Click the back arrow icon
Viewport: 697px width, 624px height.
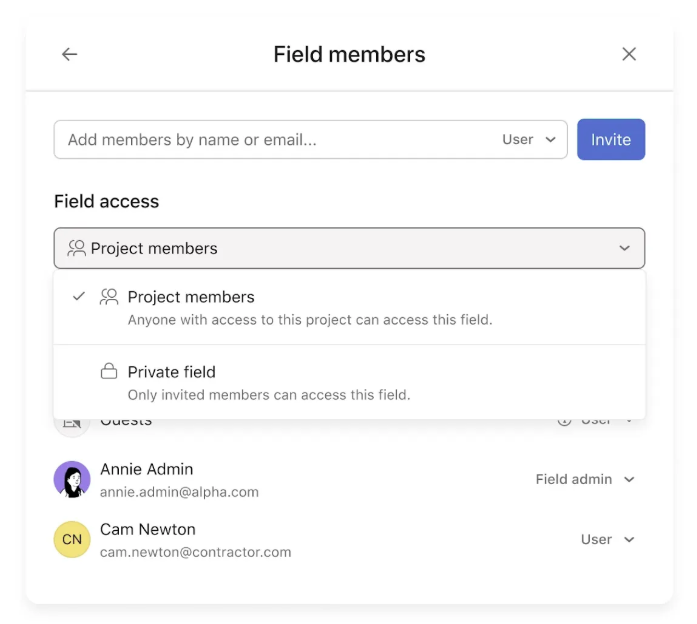(x=69, y=54)
